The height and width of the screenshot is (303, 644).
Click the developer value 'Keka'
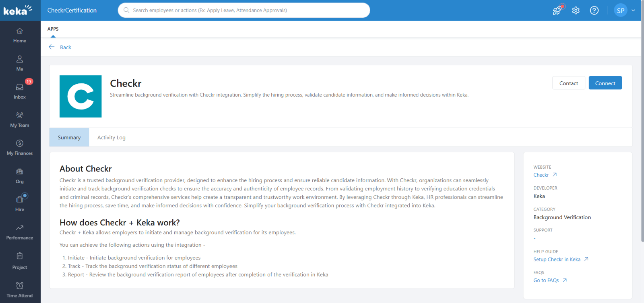coord(539,196)
